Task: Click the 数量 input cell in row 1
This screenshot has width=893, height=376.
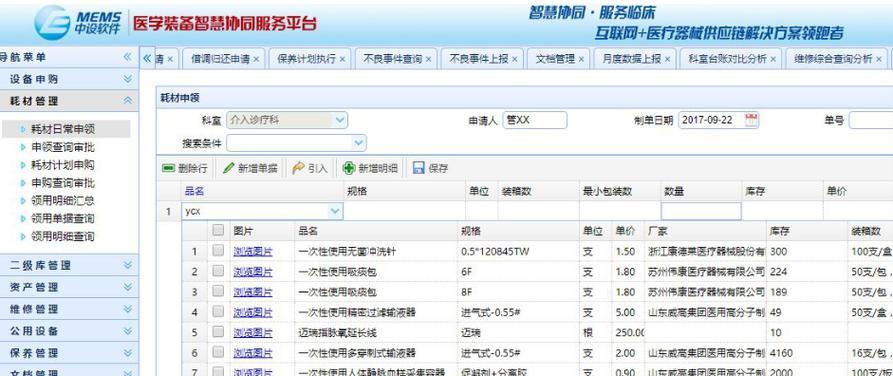Action: coord(701,211)
